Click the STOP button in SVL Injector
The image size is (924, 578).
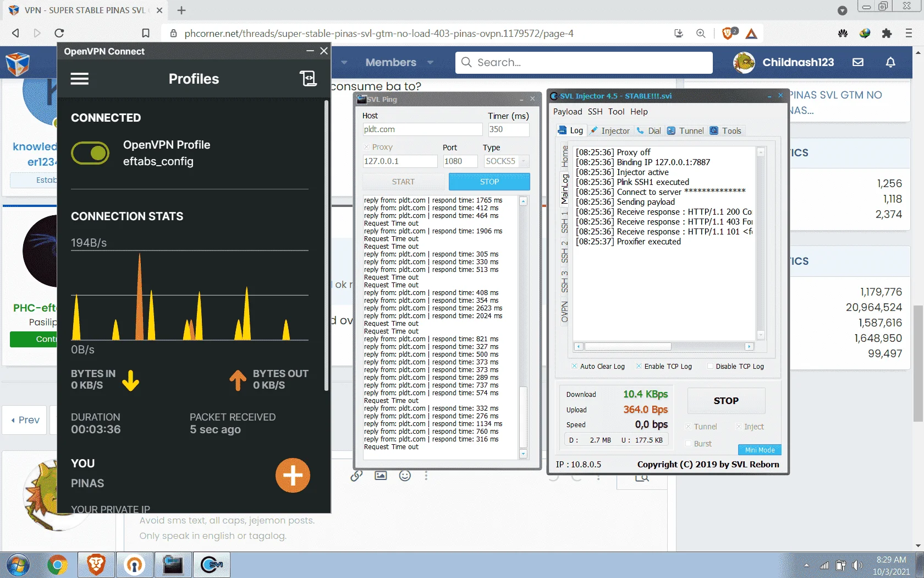click(726, 401)
